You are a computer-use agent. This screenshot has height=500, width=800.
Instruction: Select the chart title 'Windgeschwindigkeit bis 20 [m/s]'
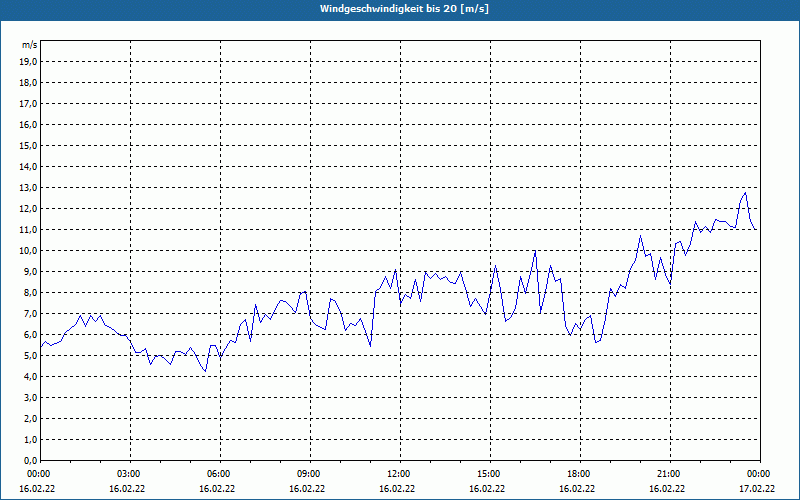(404, 9)
